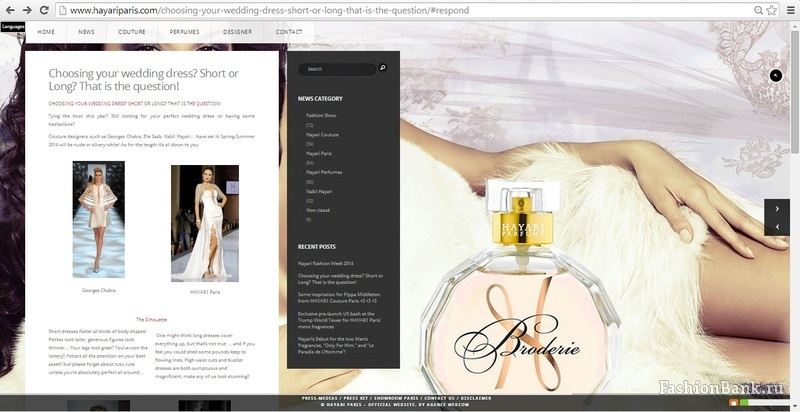The image size is (800, 412).
Task: Open PRESS-MEDIAS footer link
Action: (320, 398)
